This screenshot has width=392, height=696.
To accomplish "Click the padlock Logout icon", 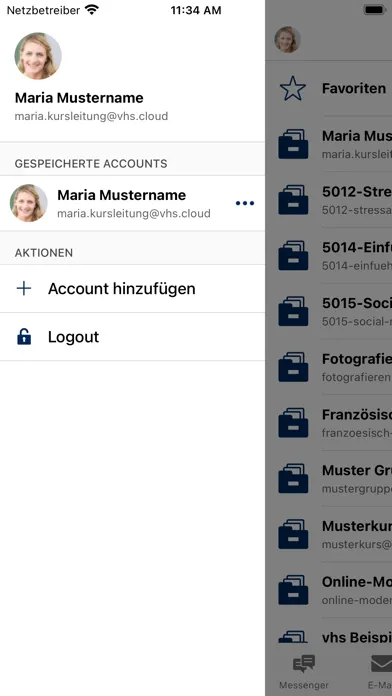I will tap(24, 337).
